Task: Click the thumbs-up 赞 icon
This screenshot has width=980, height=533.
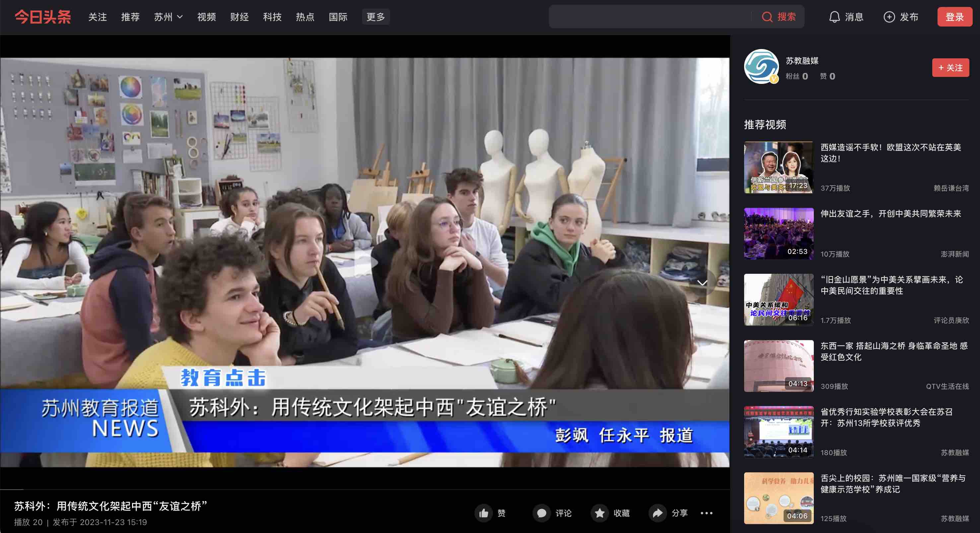Action: pos(484,513)
